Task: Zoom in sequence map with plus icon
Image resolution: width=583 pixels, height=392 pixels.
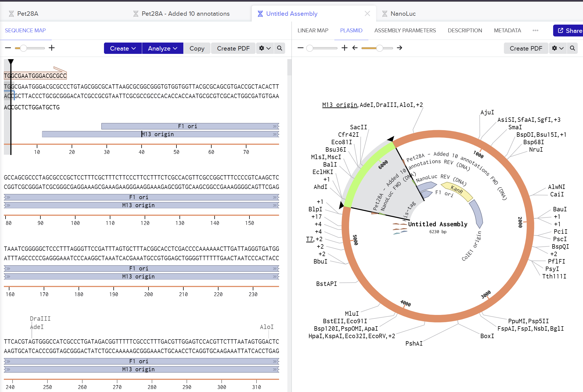Action: [x=52, y=48]
